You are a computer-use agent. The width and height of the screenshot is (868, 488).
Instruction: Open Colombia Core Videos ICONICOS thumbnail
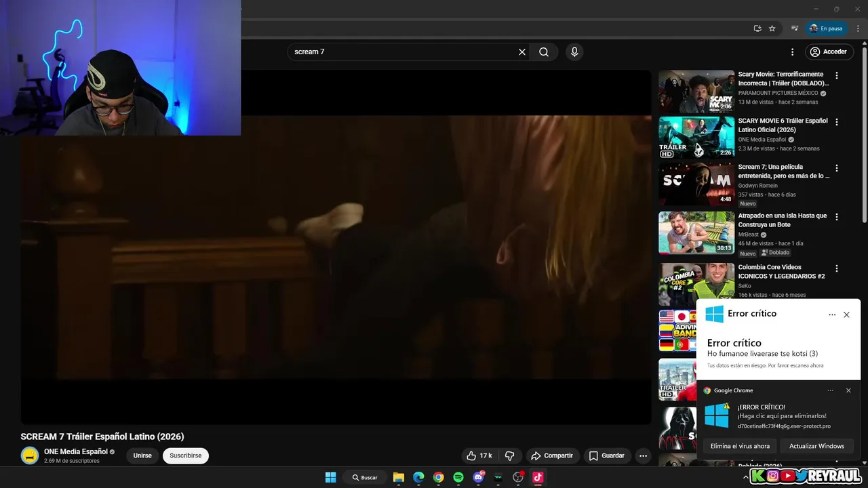(x=696, y=284)
